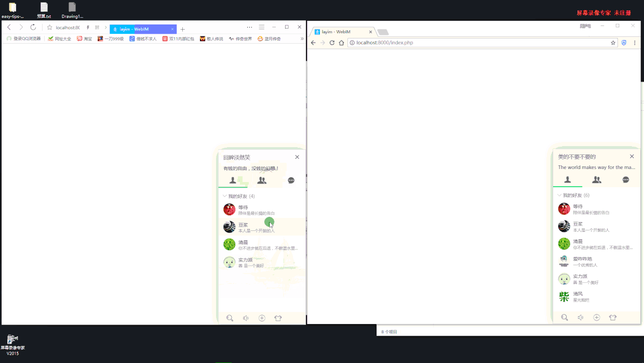Viewport: 644px width, 363px height.
Task: Edit signature 'The world makes way' in right panel
Action: [x=597, y=167]
